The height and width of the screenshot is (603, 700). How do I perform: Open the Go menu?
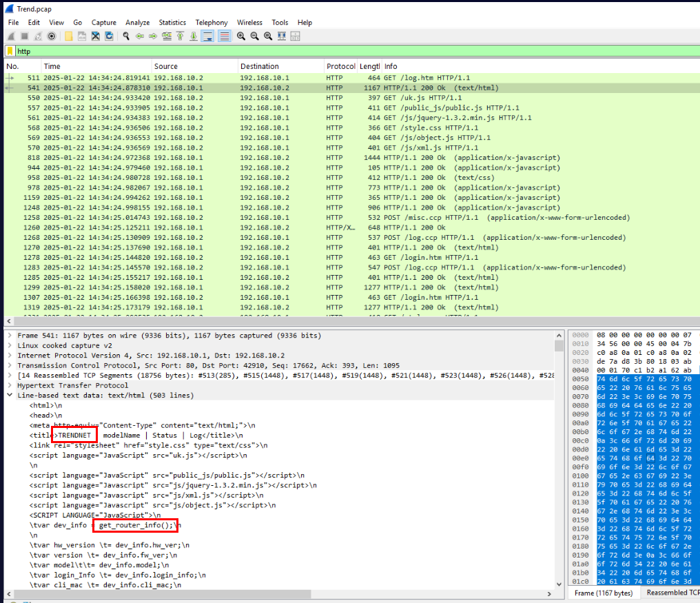point(78,22)
